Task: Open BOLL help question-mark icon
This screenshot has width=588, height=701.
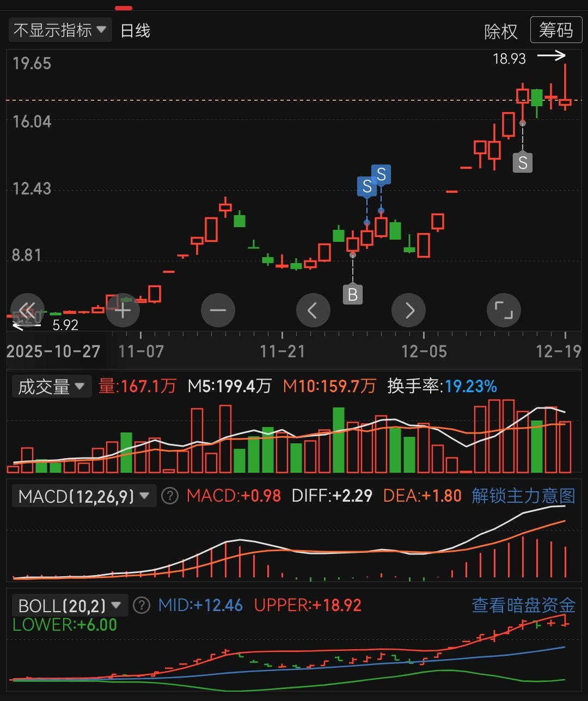Action: [x=142, y=605]
